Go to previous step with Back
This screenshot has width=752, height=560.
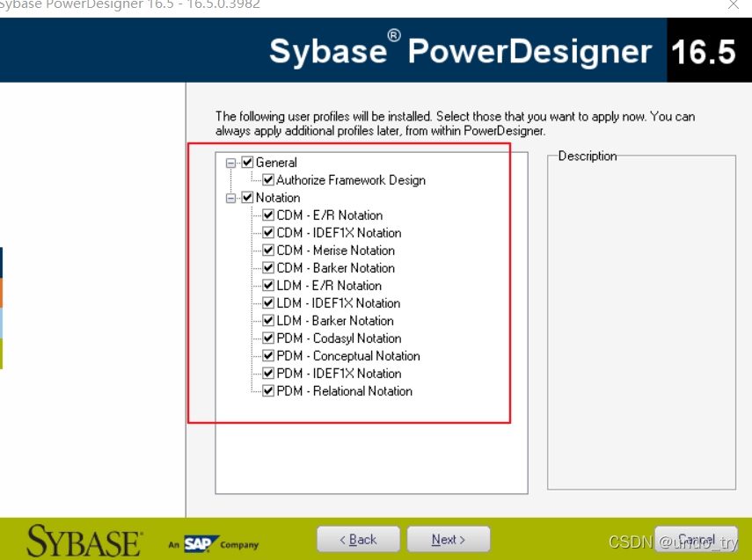click(x=358, y=540)
